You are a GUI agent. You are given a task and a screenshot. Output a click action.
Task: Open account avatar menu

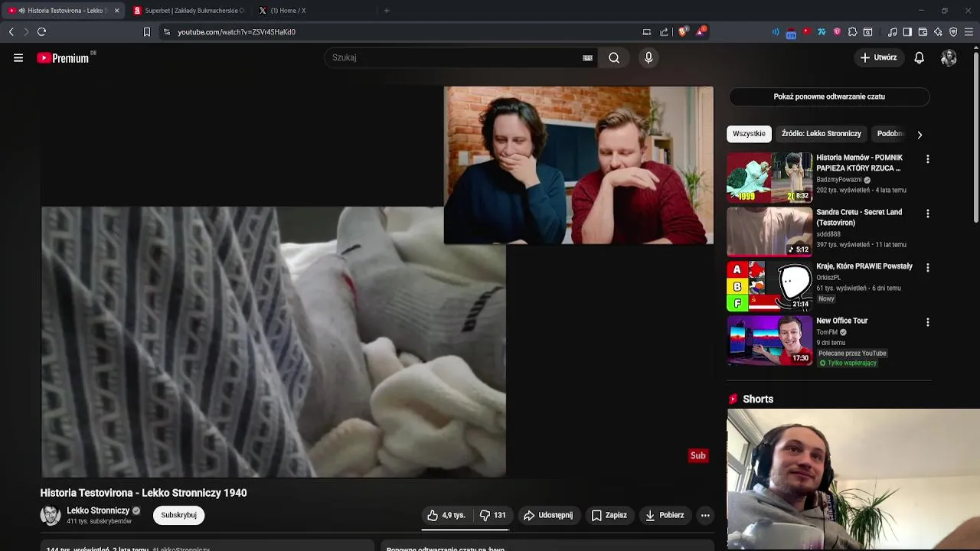(x=949, y=57)
